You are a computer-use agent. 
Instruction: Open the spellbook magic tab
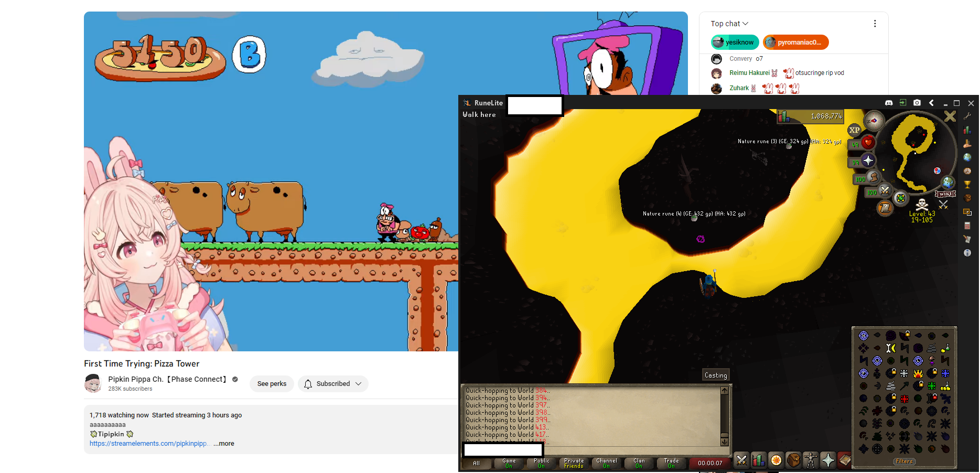click(x=845, y=460)
